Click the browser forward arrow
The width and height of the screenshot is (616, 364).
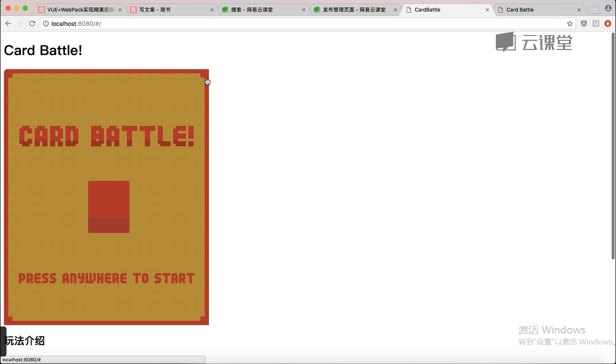tap(20, 23)
